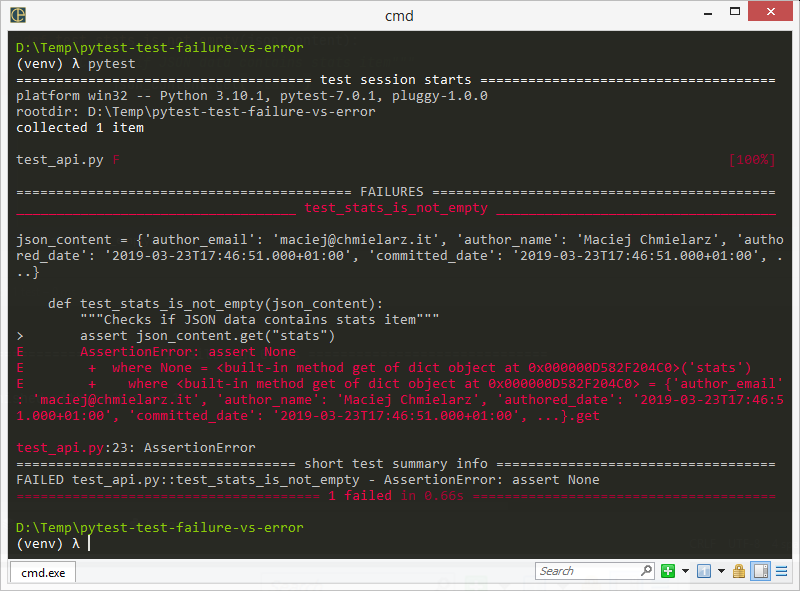Click the red F result after test_api.py
Viewport: 800px width, 591px height.
pyautogui.click(x=116, y=160)
